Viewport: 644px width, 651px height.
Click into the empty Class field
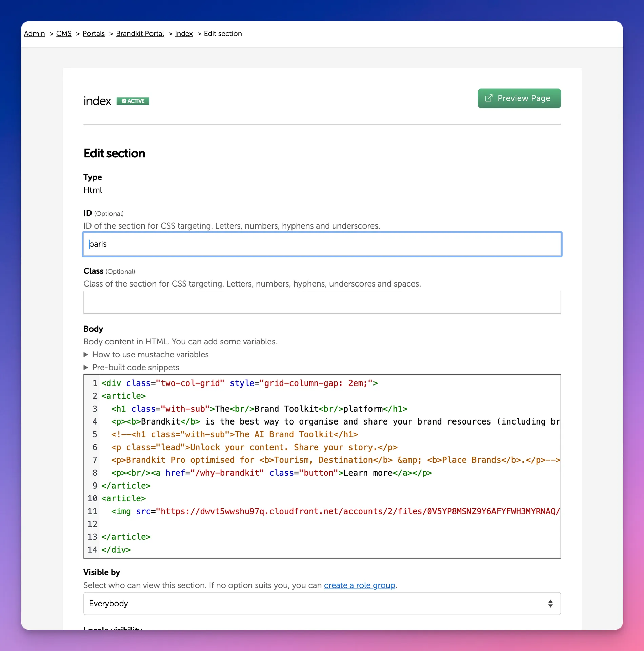322,302
